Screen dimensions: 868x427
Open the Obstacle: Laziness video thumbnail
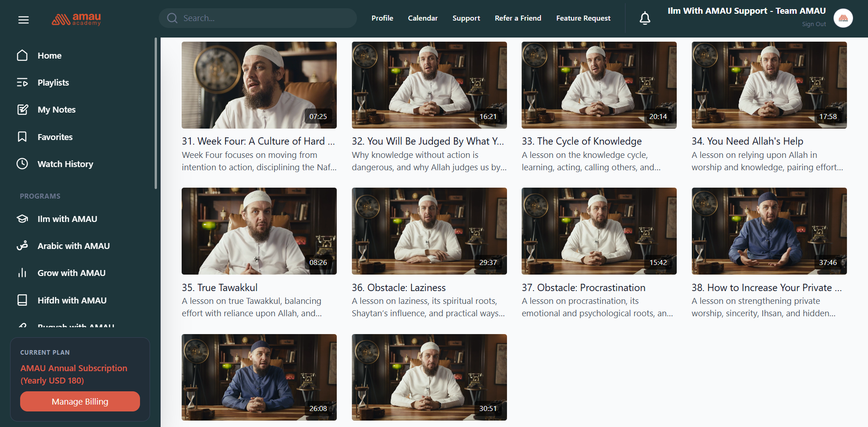(x=429, y=231)
